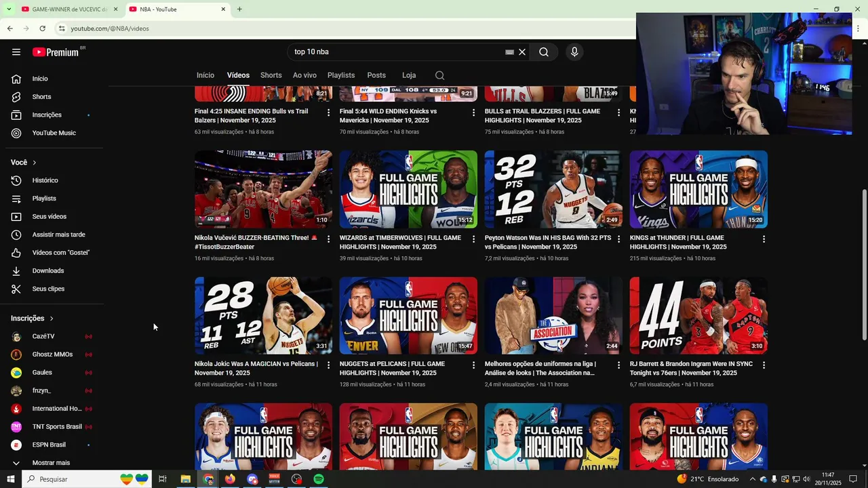The width and height of the screenshot is (868, 488).
Task: Switch to Shorts channel tab
Action: click(x=271, y=75)
